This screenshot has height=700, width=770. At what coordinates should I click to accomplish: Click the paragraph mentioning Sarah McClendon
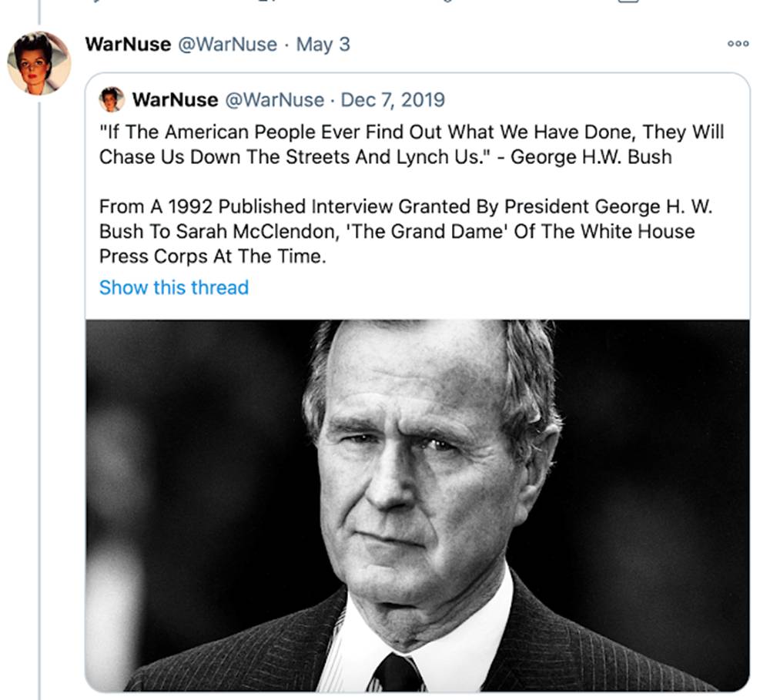(x=397, y=232)
